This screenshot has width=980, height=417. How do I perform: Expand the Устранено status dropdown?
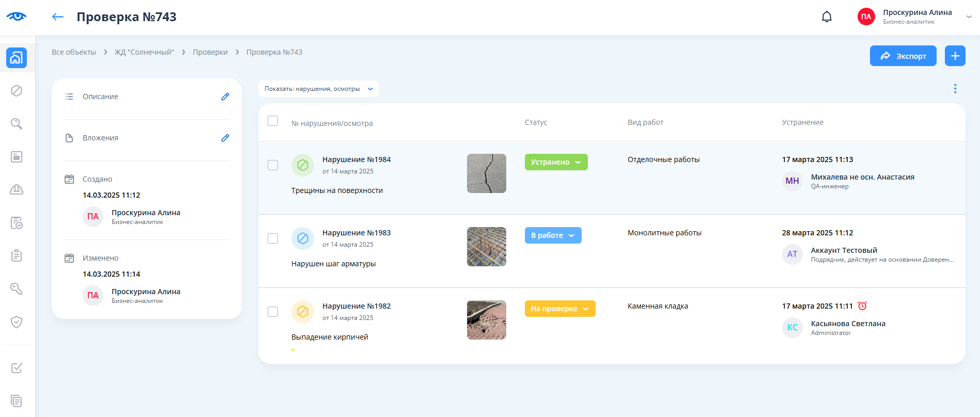[x=556, y=162]
